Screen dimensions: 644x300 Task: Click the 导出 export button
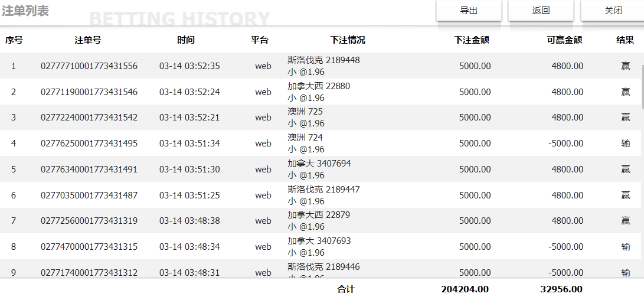(469, 11)
